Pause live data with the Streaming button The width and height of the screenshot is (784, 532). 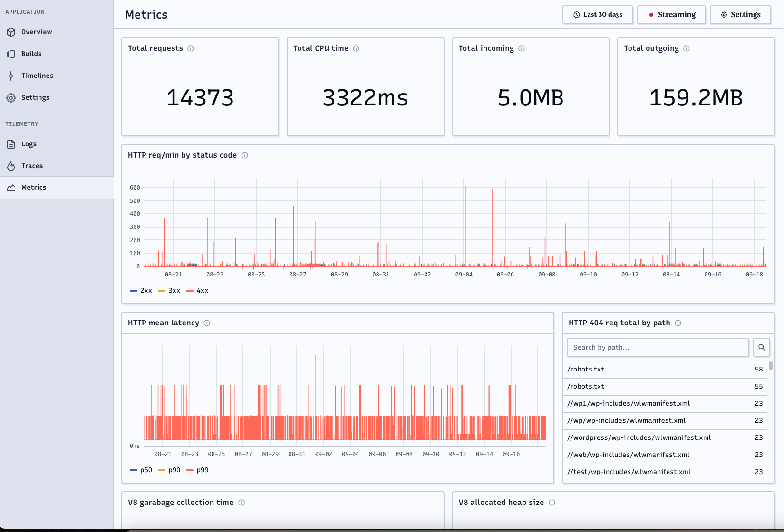671,15
